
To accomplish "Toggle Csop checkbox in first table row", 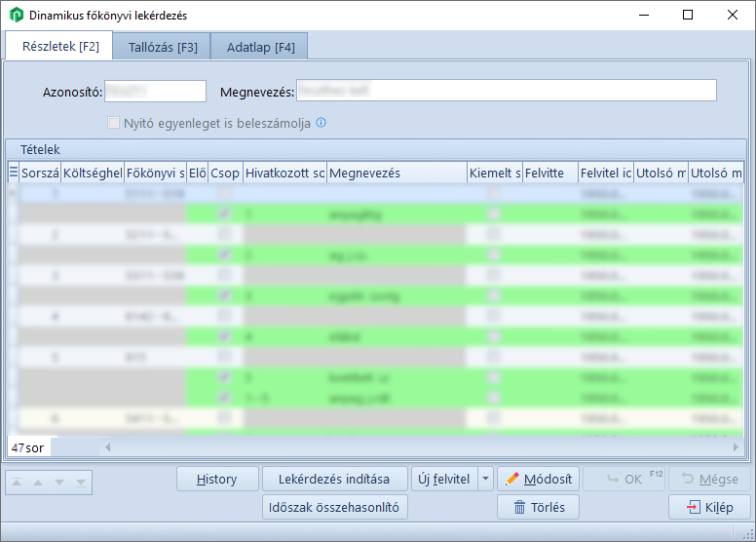I will (225, 193).
